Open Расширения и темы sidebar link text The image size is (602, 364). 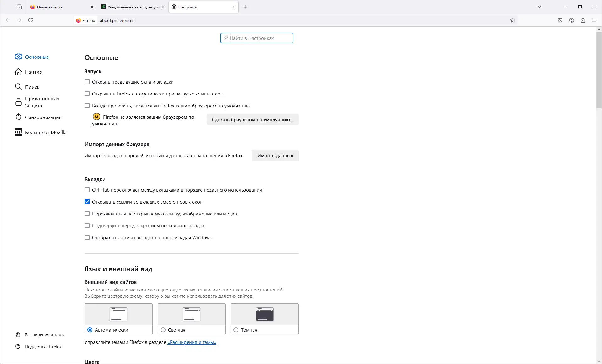point(45,335)
